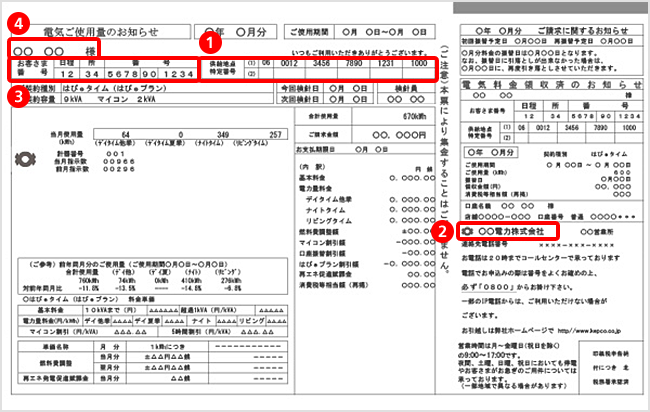Viewport: 650px width, 412px height.
Task: Click the red number 1 marker
Action: 209,43
